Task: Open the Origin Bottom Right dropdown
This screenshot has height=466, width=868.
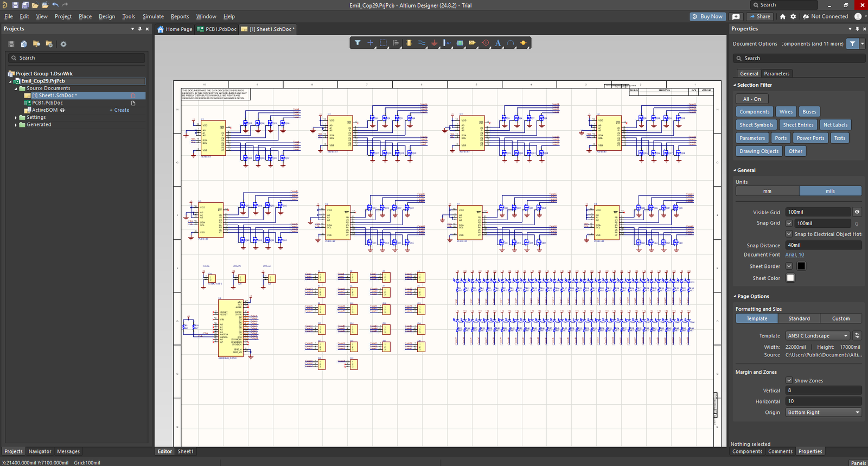Action: pyautogui.click(x=824, y=412)
